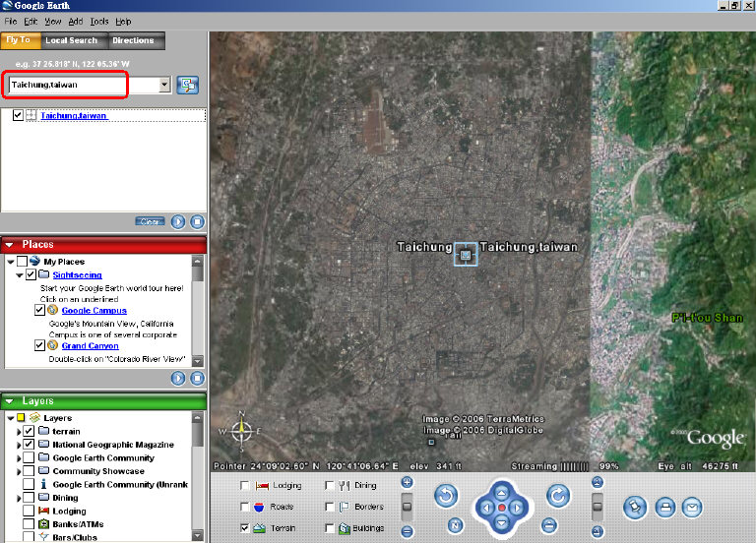
Task: Play the Places tour
Action: 178,378
